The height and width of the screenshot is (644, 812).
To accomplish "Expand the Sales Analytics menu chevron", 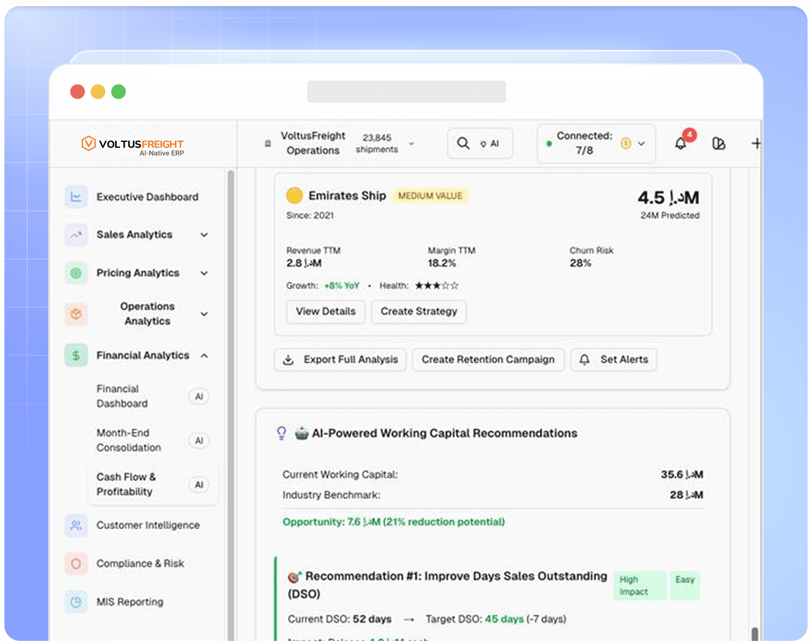I will point(204,235).
